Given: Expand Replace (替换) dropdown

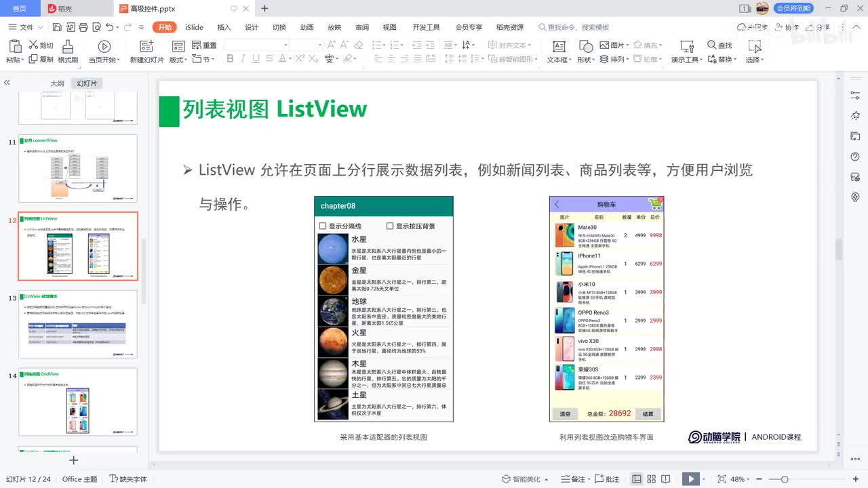Looking at the screenshot, I should [x=722, y=60].
